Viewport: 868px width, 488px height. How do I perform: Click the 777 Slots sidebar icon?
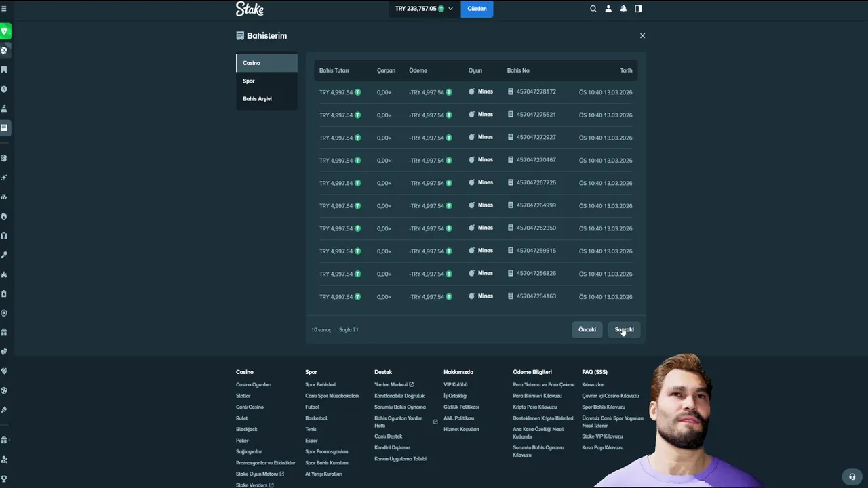point(4,197)
